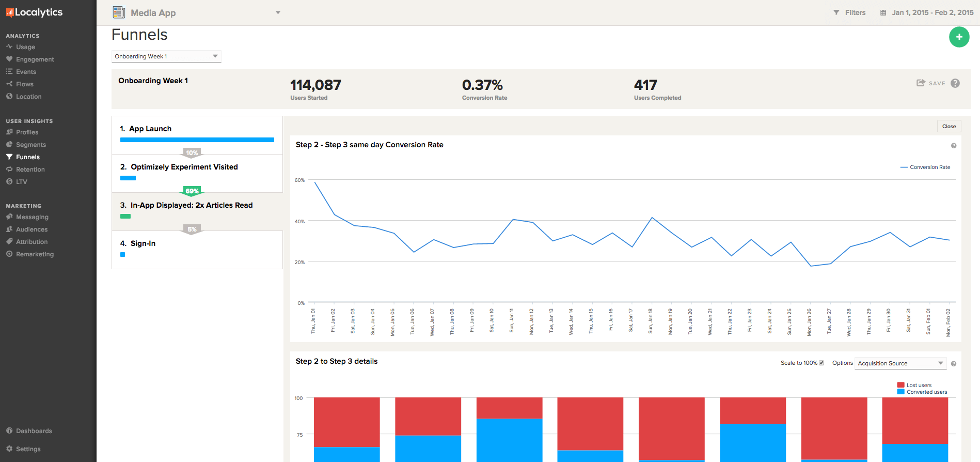Image resolution: width=980 pixels, height=462 pixels.
Task: Toggle the Scale to 100% checkbox
Action: (x=821, y=363)
